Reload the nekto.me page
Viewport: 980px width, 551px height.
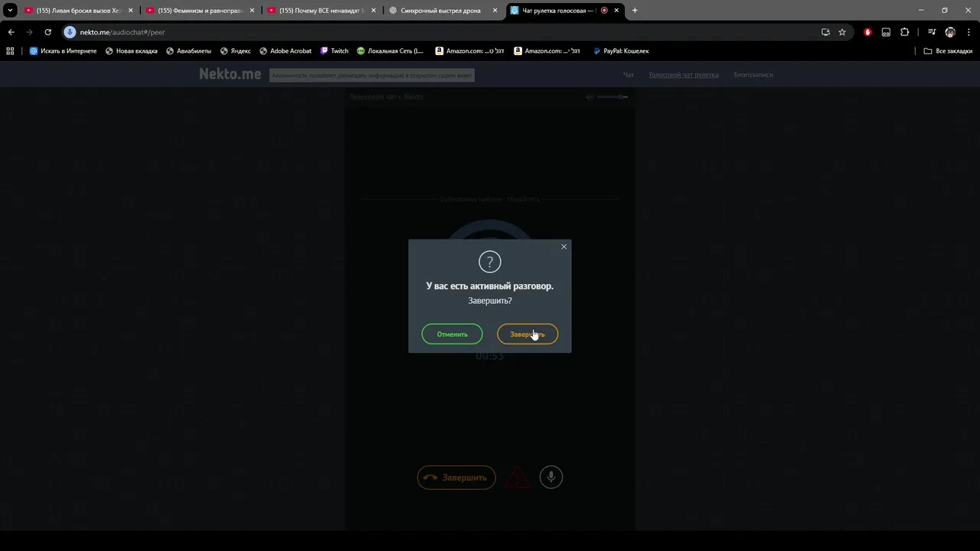coord(47,32)
